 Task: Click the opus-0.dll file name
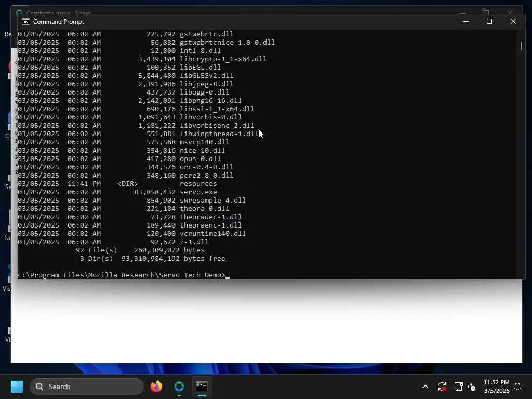(200, 159)
